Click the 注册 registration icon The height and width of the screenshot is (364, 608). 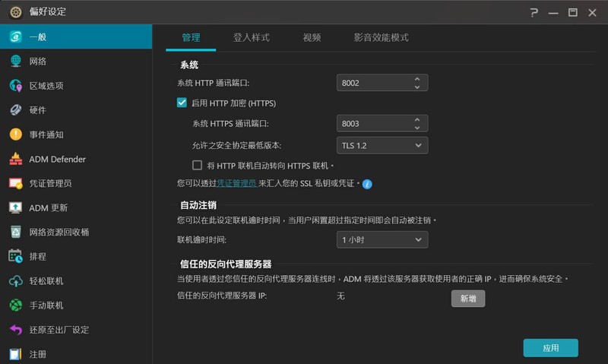[15, 354]
